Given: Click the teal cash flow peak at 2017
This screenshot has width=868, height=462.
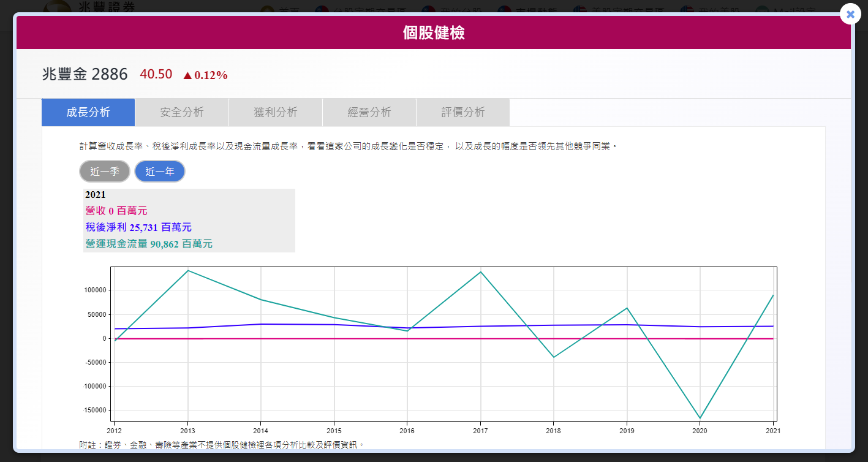Looking at the screenshot, I should tap(480, 271).
